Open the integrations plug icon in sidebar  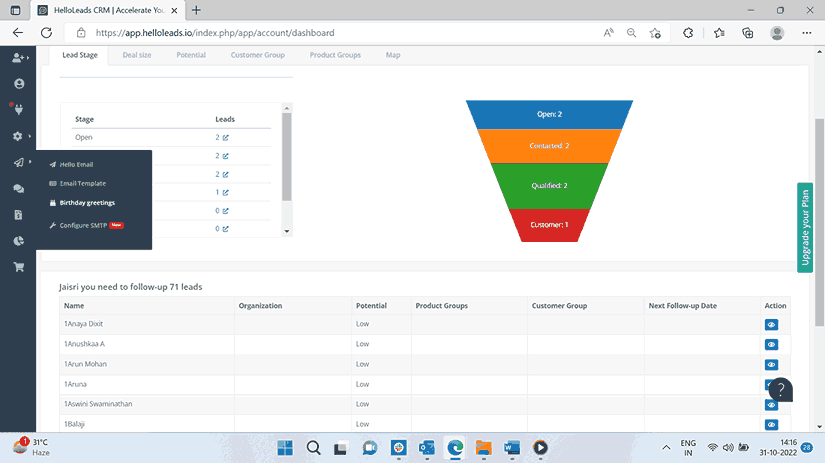[x=19, y=109]
